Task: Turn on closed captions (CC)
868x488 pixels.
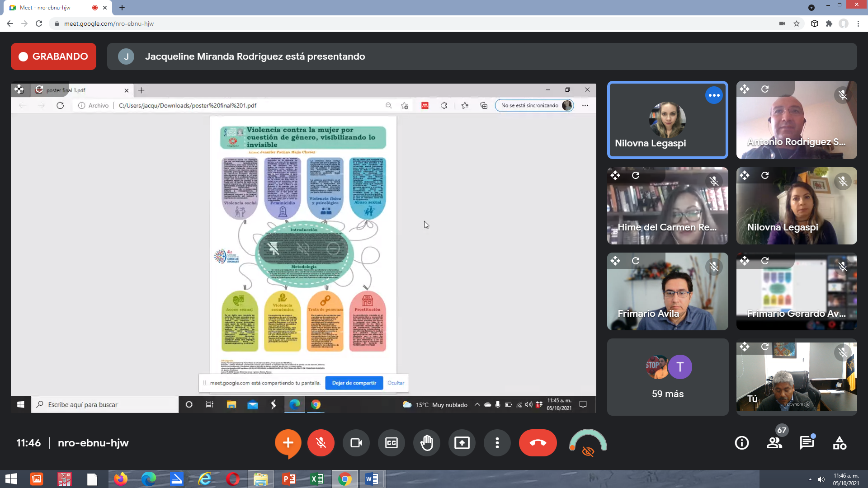Action: tap(392, 443)
